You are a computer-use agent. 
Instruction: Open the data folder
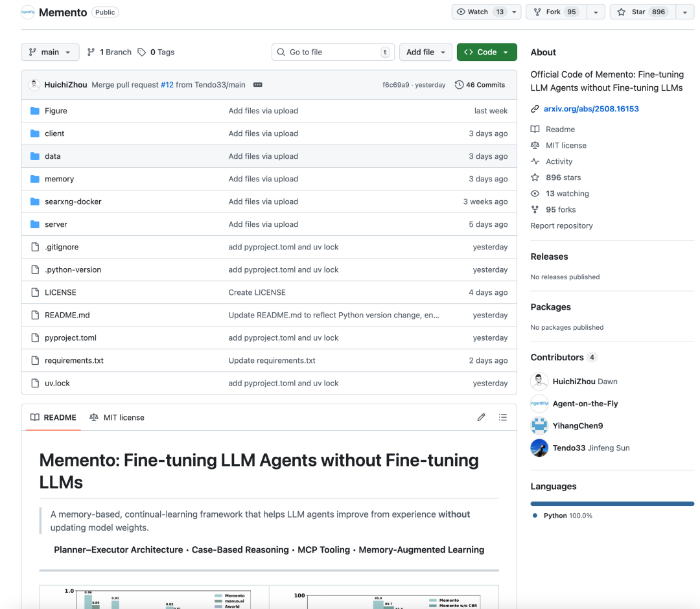pyautogui.click(x=52, y=156)
